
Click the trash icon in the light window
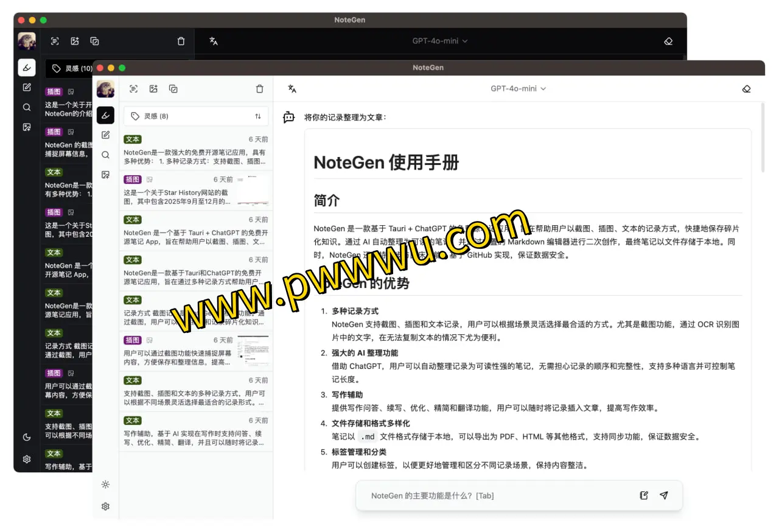[x=260, y=89]
